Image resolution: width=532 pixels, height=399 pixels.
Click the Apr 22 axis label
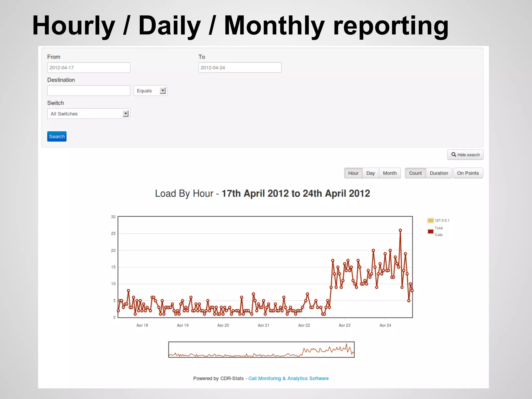click(x=304, y=325)
